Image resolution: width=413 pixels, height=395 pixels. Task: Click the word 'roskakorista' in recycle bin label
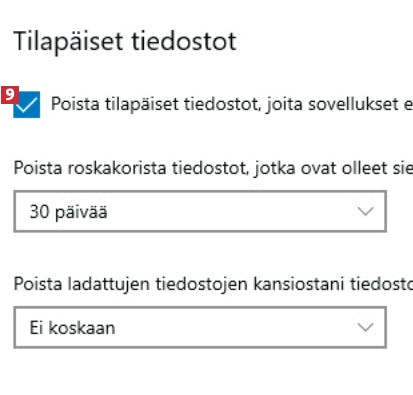(117, 168)
